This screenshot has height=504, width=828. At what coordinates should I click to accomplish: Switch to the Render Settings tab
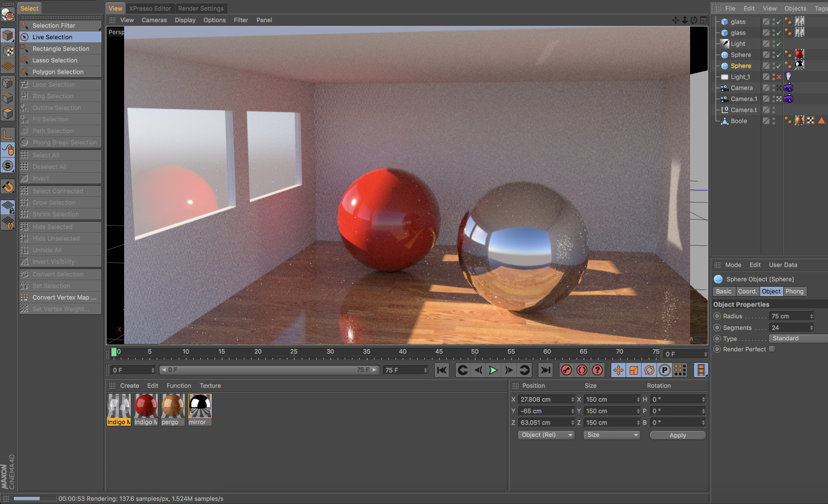click(201, 8)
